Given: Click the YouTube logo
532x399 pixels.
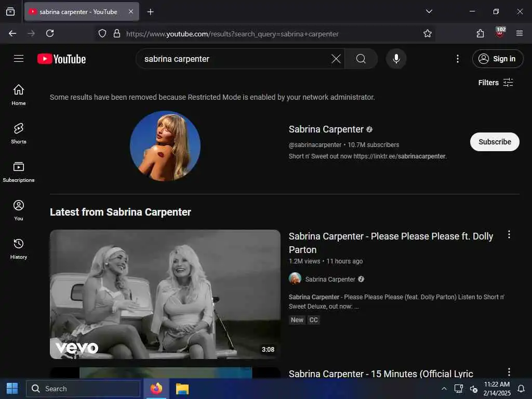Looking at the screenshot, I should coord(61,59).
